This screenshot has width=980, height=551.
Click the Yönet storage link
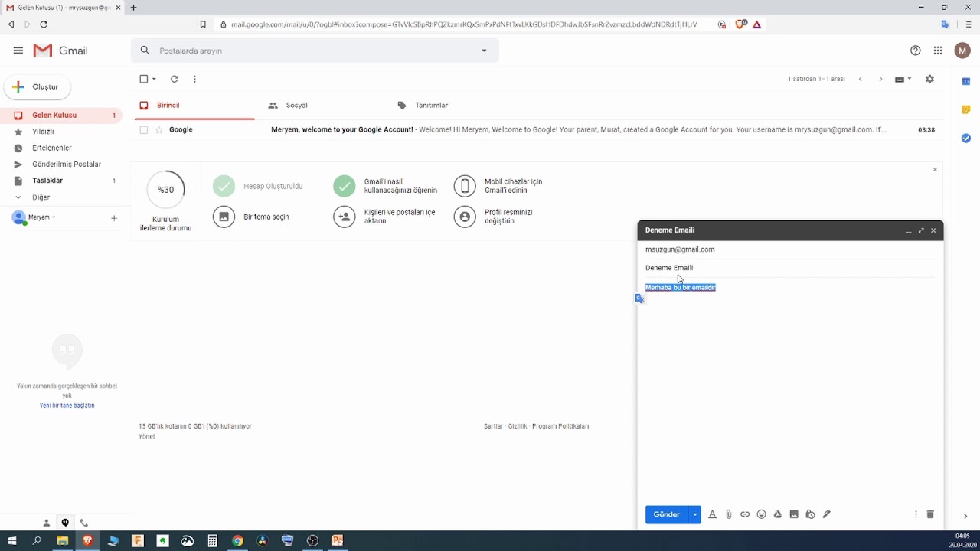(x=146, y=436)
